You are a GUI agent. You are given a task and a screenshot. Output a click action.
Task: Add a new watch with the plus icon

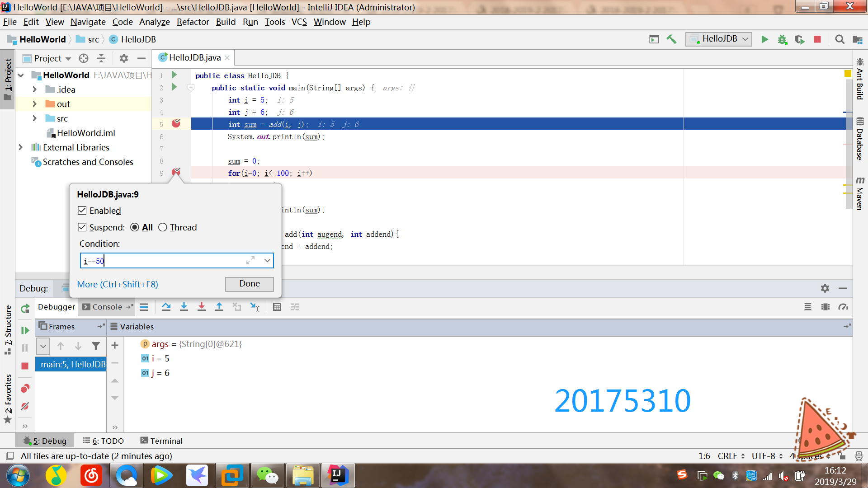pos(115,345)
